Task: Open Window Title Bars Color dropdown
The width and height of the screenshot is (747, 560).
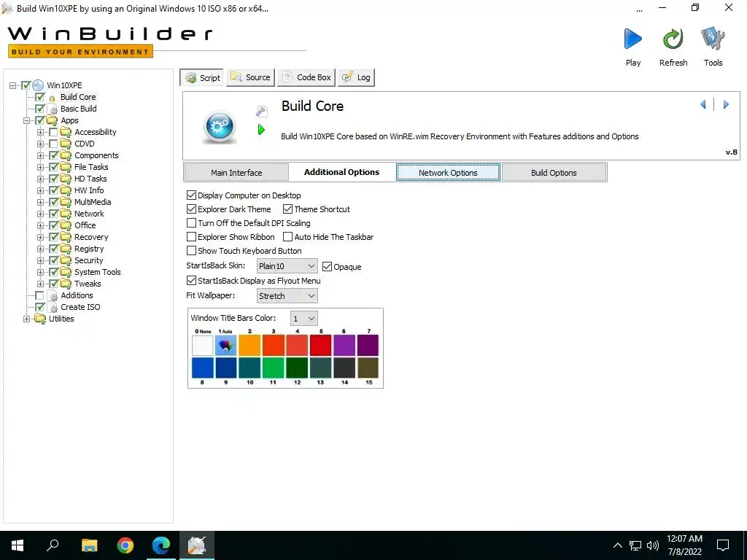Action: point(304,319)
